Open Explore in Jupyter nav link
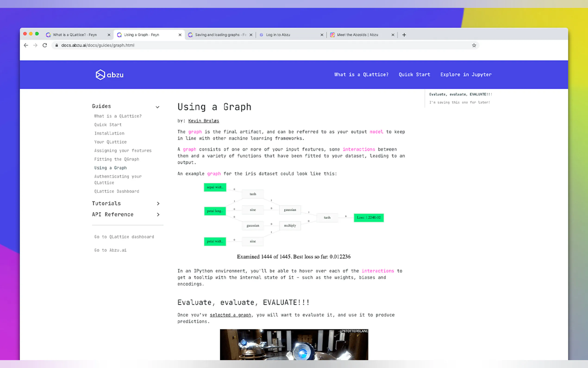Screen dimensions: 588x368 pos(466,74)
